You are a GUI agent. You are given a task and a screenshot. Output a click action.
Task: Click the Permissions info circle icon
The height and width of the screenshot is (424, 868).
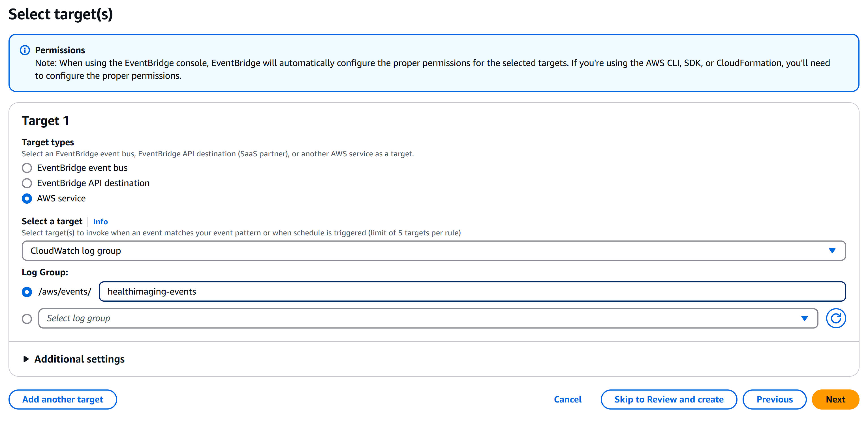[x=25, y=50]
